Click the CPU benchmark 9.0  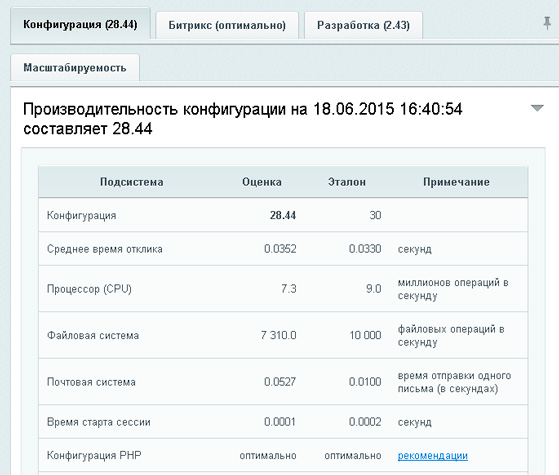374,288
